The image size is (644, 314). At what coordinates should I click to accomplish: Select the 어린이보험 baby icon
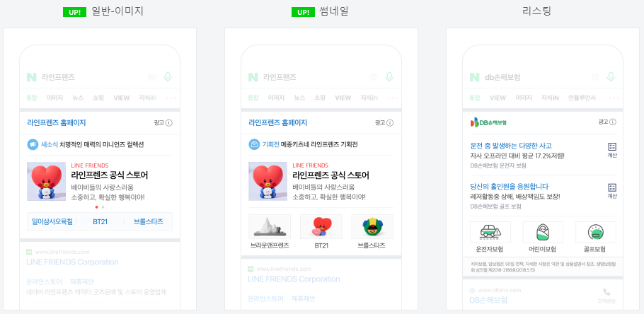tap(543, 233)
